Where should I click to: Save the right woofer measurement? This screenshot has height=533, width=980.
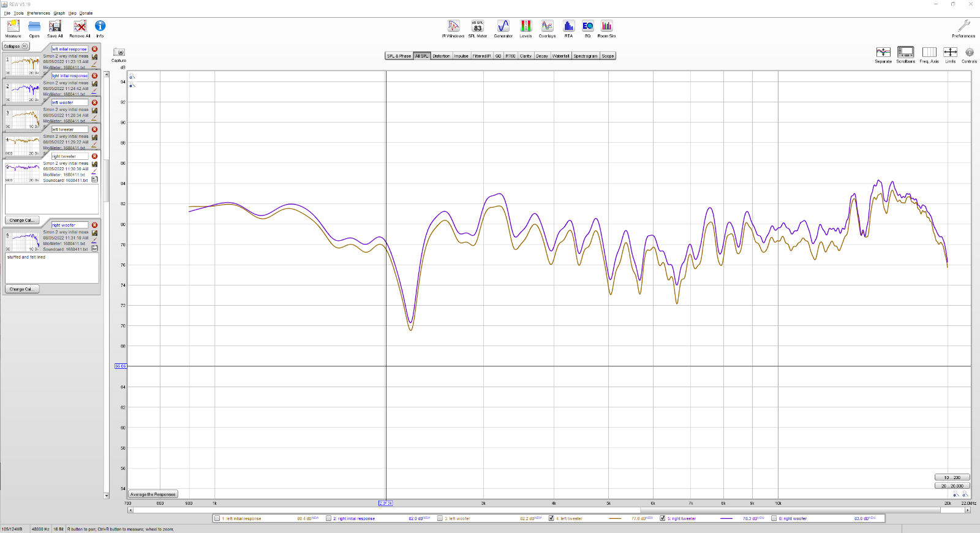95,233
